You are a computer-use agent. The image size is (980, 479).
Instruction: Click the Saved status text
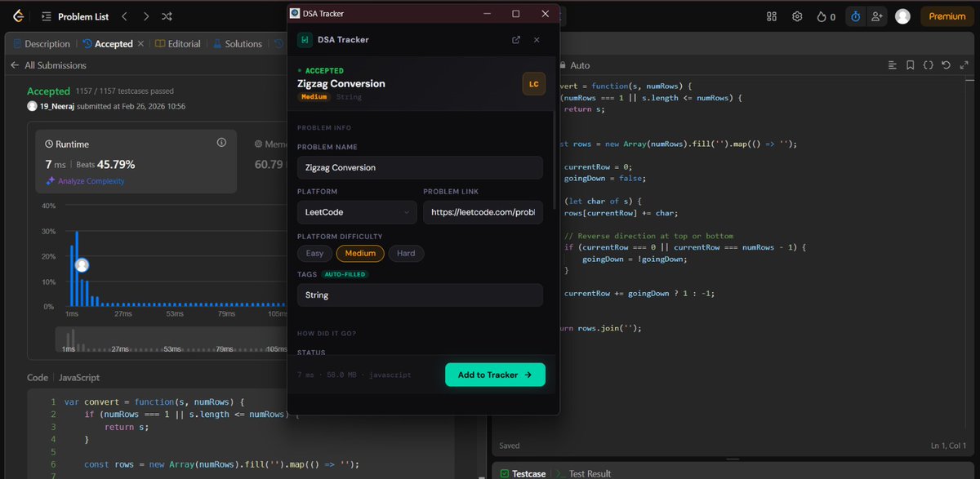point(510,446)
